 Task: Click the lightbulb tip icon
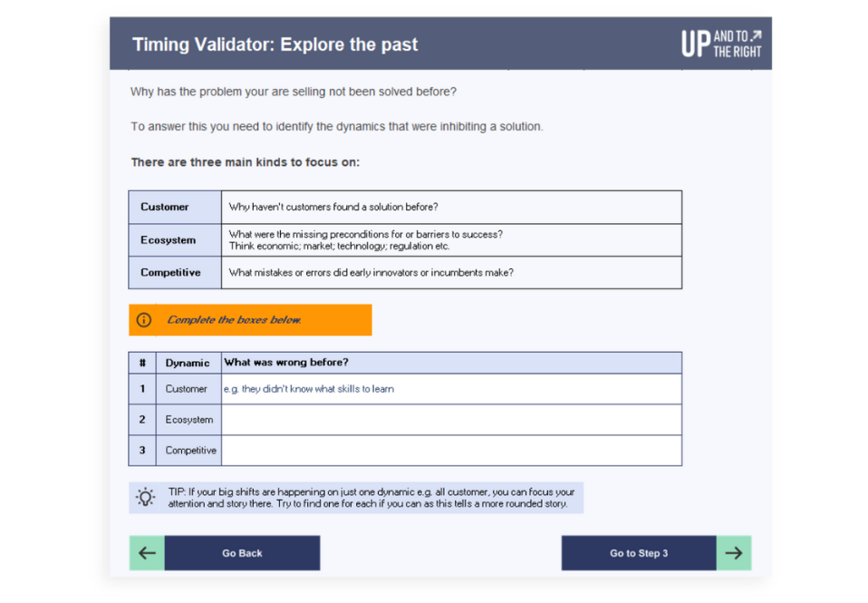(145, 497)
